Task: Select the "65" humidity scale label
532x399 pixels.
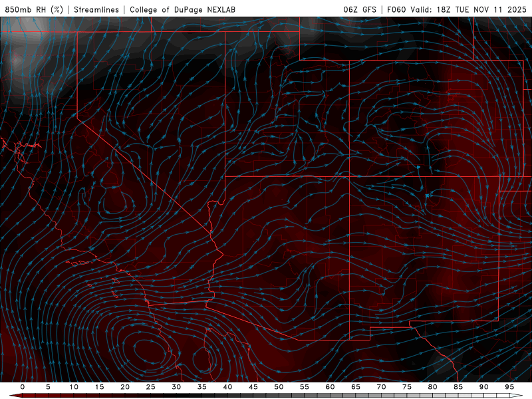Action: 356,387
